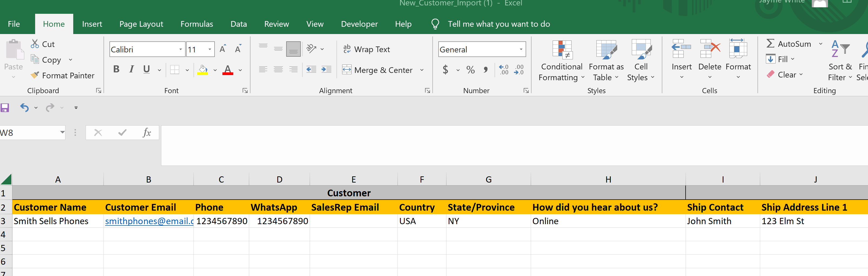Center text horizontally
The width and height of the screenshot is (868, 276).
[278, 70]
